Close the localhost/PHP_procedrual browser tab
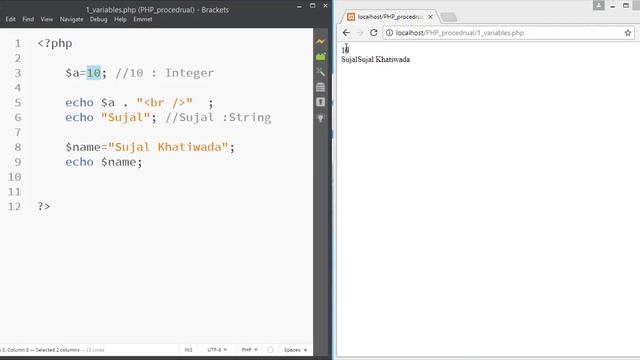Image resolution: width=640 pixels, height=360 pixels. (430, 17)
